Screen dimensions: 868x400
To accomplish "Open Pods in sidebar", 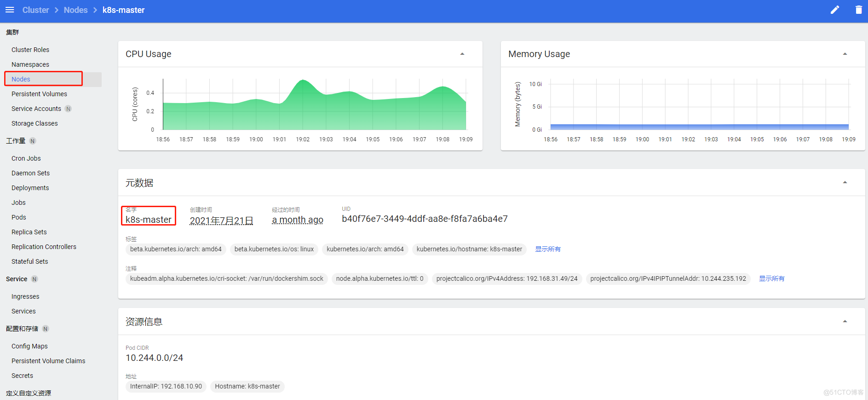I will pos(19,217).
